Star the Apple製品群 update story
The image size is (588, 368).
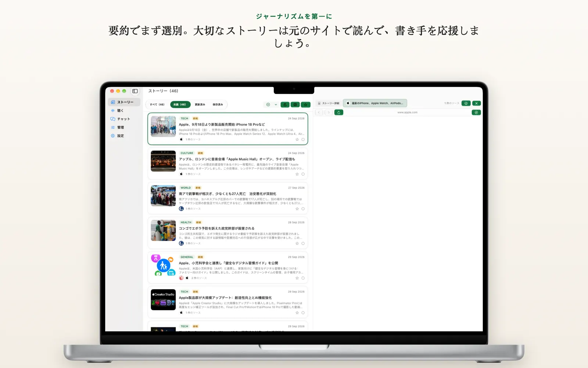click(297, 313)
